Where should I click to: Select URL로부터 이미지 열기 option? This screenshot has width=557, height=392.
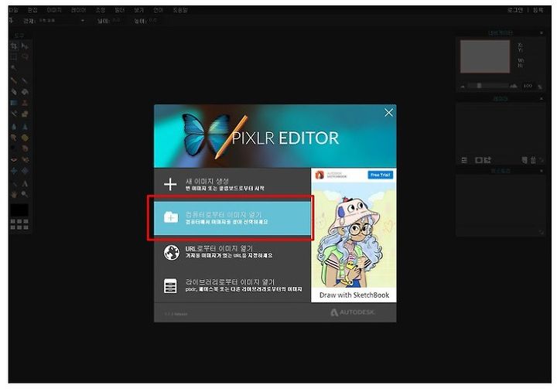pos(232,252)
